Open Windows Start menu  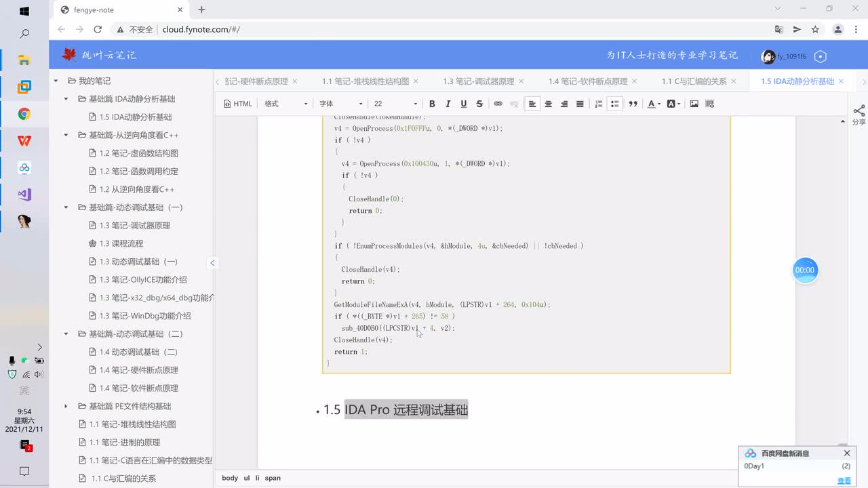pos(24,12)
